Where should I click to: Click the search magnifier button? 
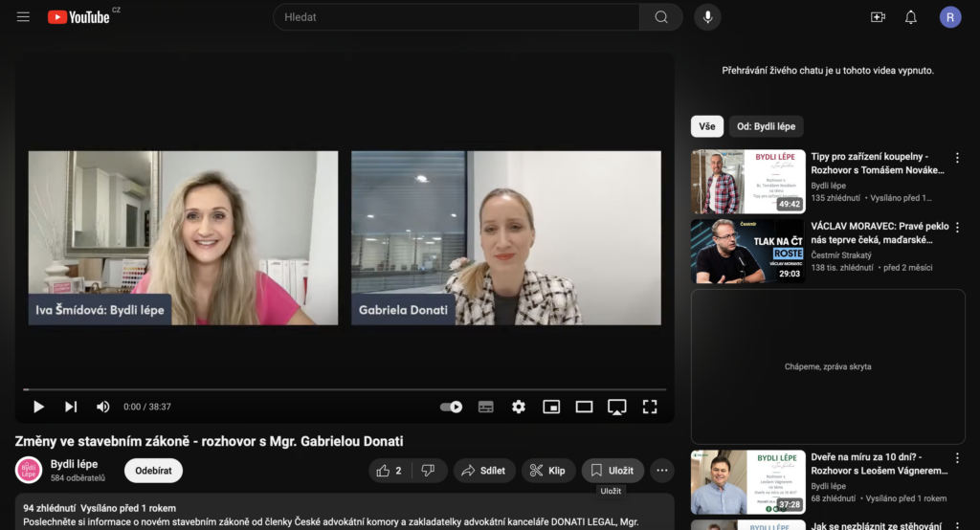(661, 17)
